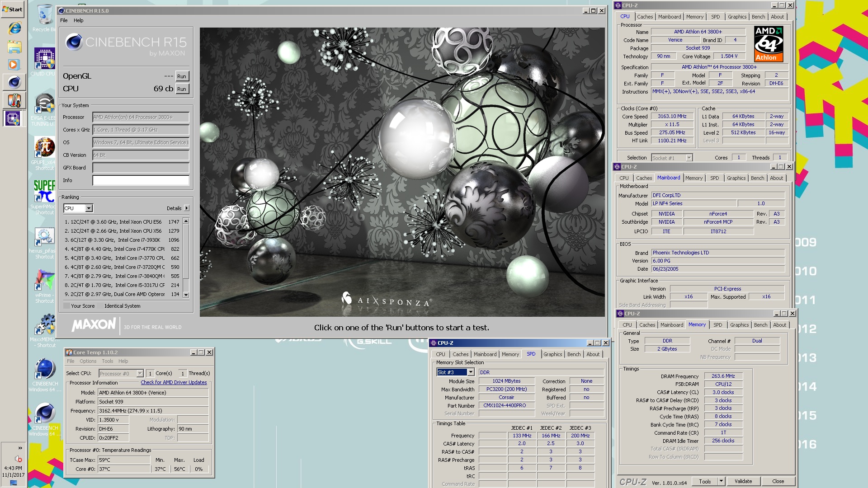Open the Help menu in Cinebench
This screenshot has width=868, height=488.
[79, 20]
